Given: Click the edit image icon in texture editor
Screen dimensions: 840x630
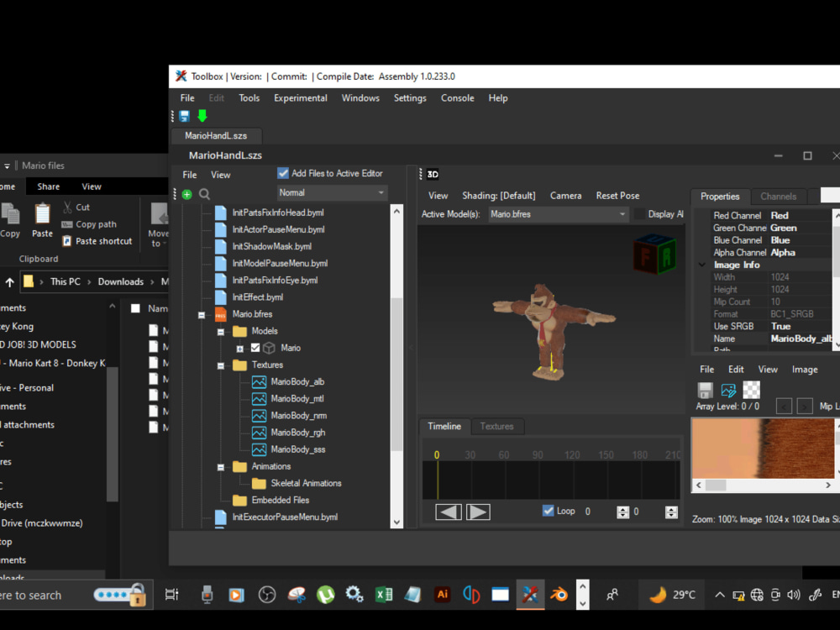Looking at the screenshot, I should pyautogui.click(x=728, y=390).
